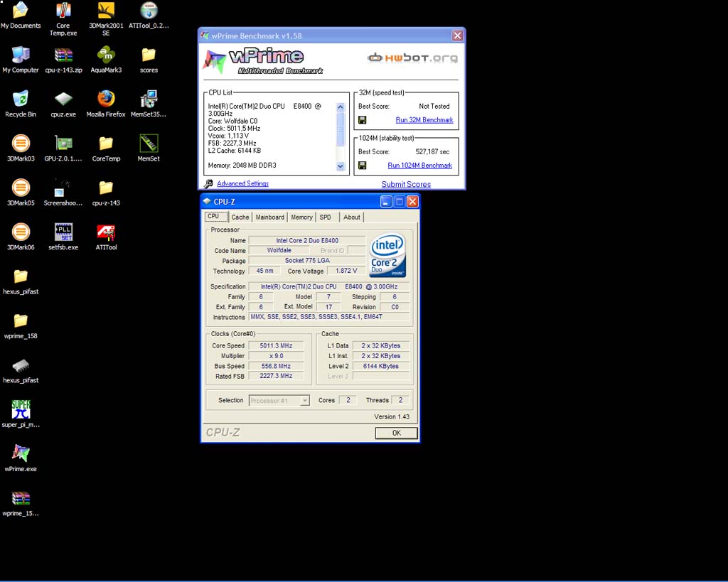Select the Bus Speed 556.8 MHz value
728x582 pixels.
[277, 366]
